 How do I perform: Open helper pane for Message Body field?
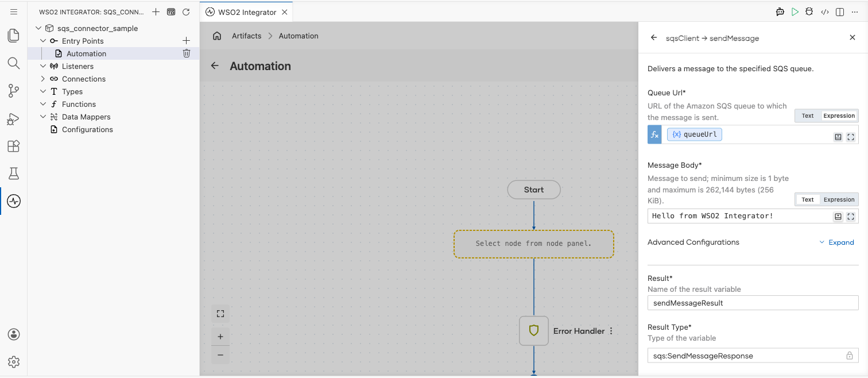click(838, 217)
